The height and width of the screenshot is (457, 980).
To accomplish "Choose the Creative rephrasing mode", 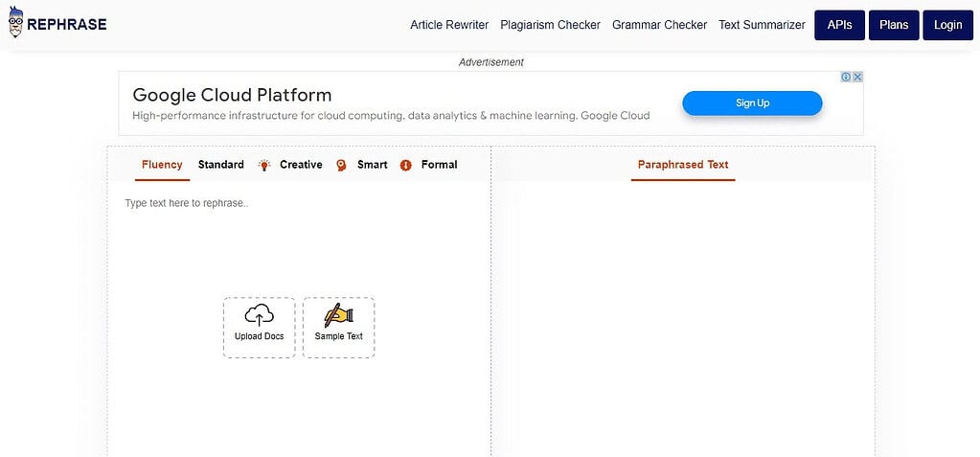I will tap(301, 165).
